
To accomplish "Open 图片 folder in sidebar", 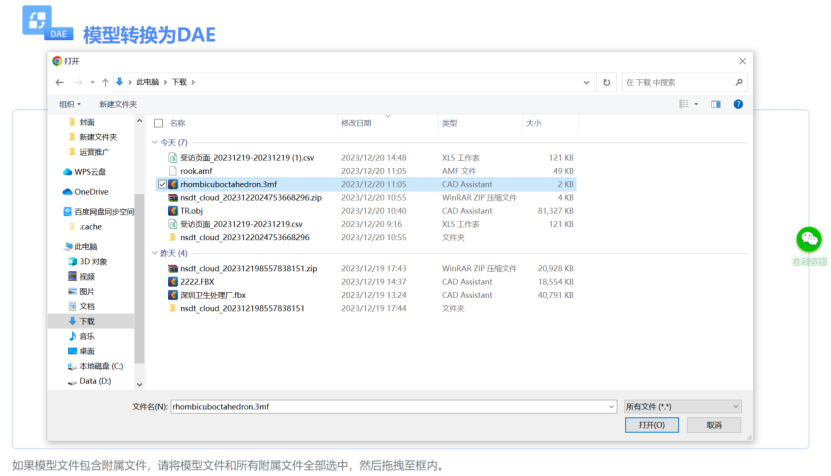I will point(87,291).
